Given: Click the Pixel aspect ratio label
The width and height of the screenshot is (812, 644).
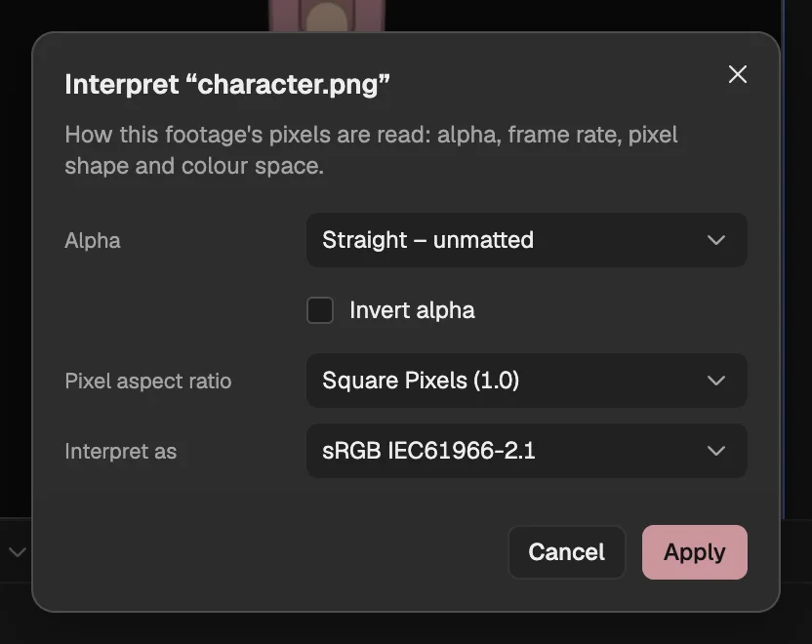Looking at the screenshot, I should coord(148,381).
